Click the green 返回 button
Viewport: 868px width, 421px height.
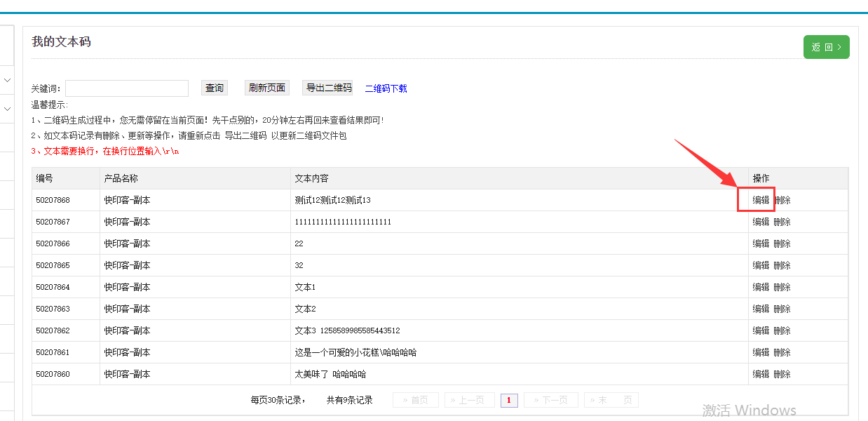click(826, 47)
